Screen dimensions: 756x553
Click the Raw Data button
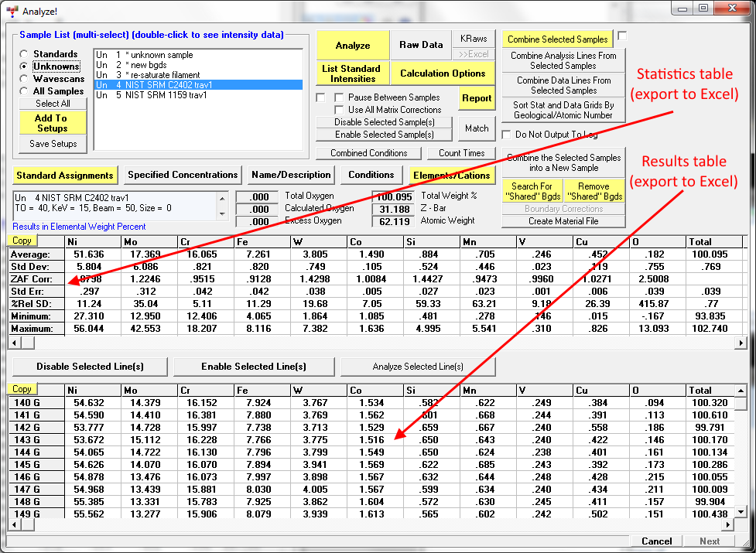[421, 45]
